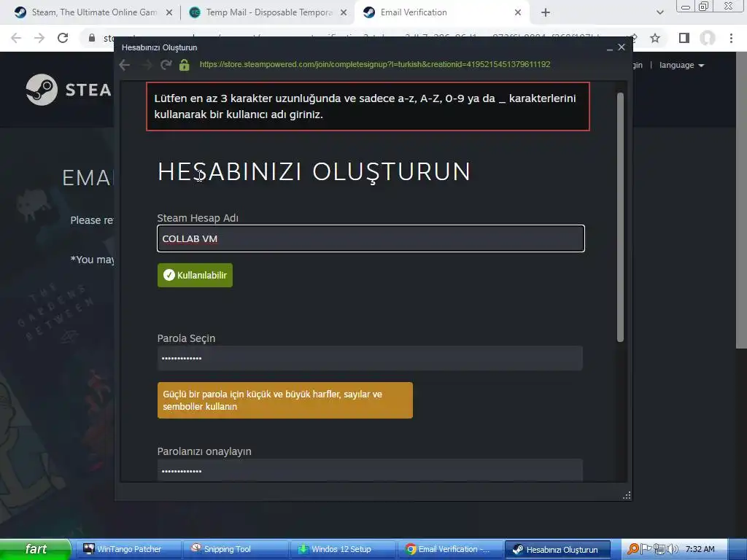Click the network computer tray icon
The image size is (747, 560).
click(659, 549)
